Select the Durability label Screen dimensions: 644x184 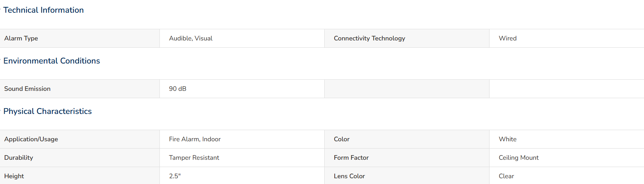tap(18, 158)
